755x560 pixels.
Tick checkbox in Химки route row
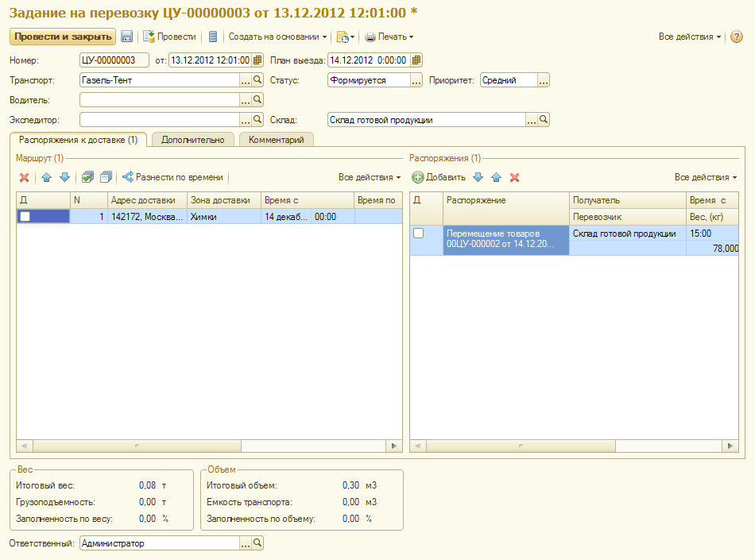[x=25, y=216]
